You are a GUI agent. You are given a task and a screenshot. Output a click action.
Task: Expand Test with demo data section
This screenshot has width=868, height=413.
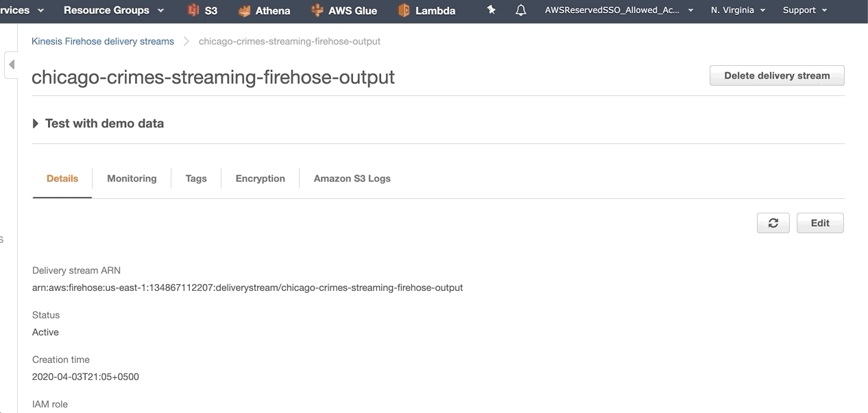98,123
